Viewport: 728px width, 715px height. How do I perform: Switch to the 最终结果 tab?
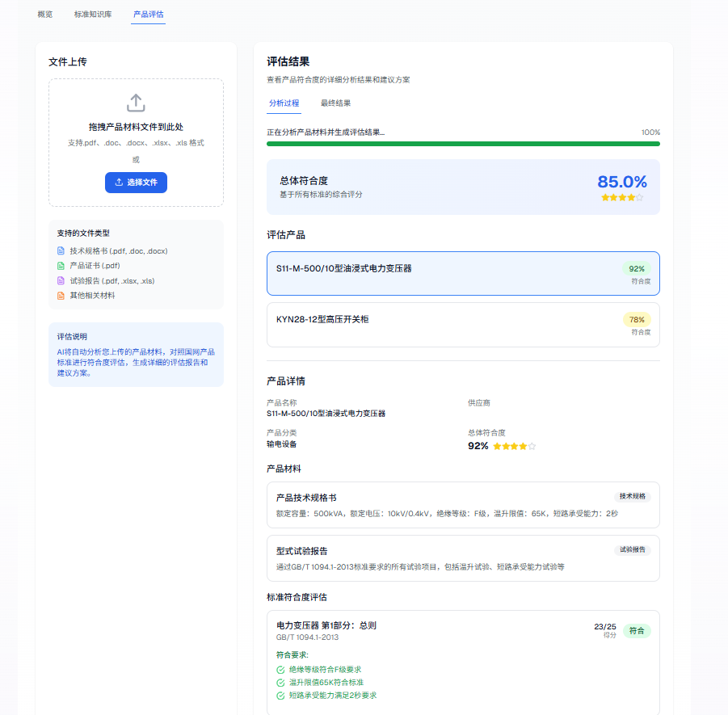click(x=335, y=103)
